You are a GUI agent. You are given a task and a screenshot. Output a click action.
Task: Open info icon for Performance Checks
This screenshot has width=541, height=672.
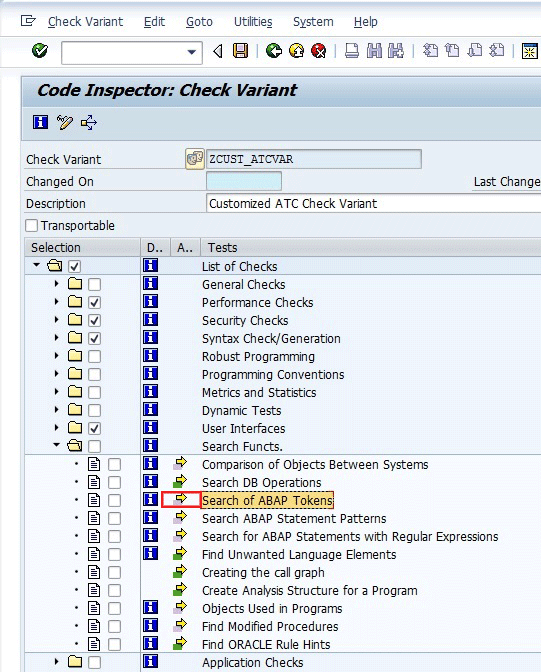click(150, 302)
